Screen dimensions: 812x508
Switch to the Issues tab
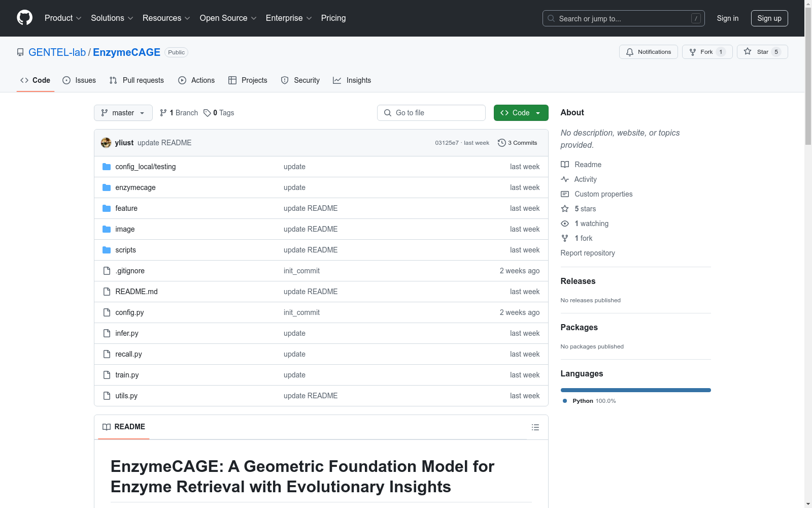coord(79,80)
